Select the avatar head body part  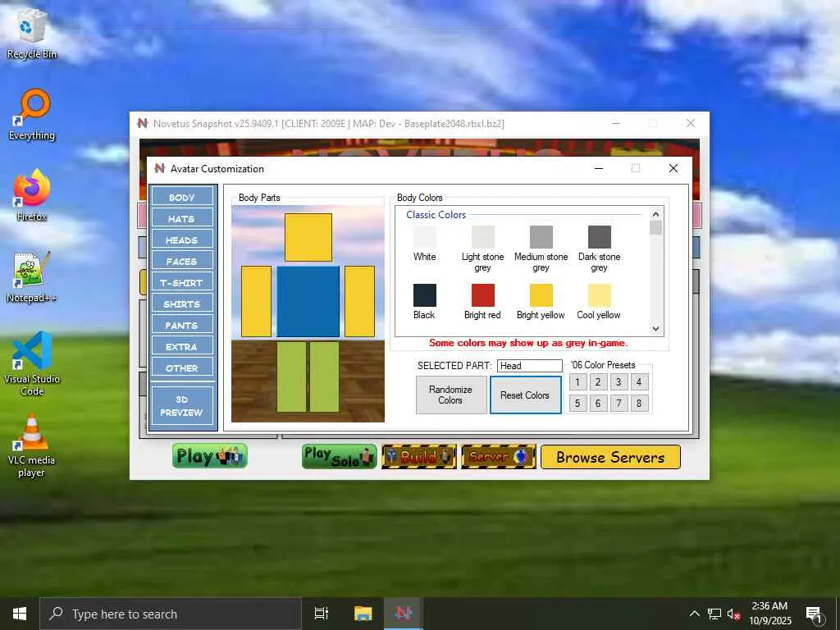[x=308, y=237]
